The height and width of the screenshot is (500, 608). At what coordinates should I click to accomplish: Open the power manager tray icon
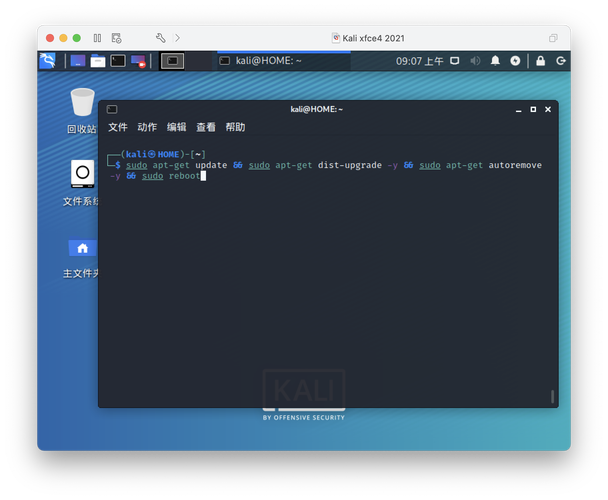click(x=515, y=61)
